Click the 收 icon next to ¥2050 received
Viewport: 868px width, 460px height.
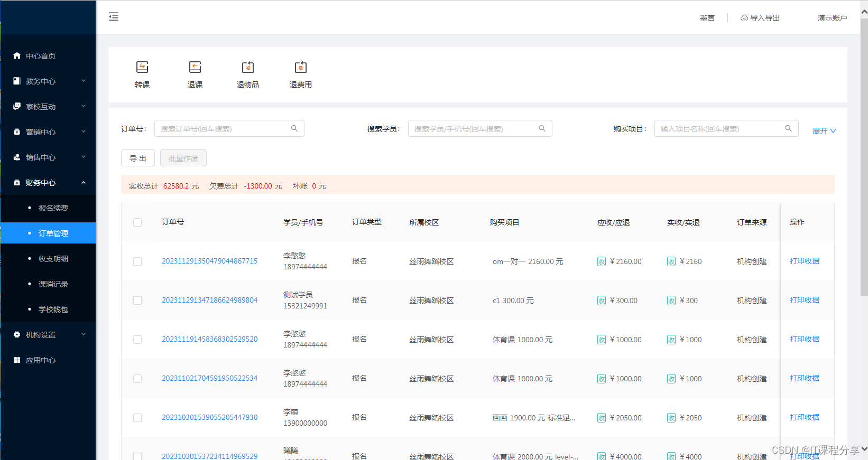(671, 418)
